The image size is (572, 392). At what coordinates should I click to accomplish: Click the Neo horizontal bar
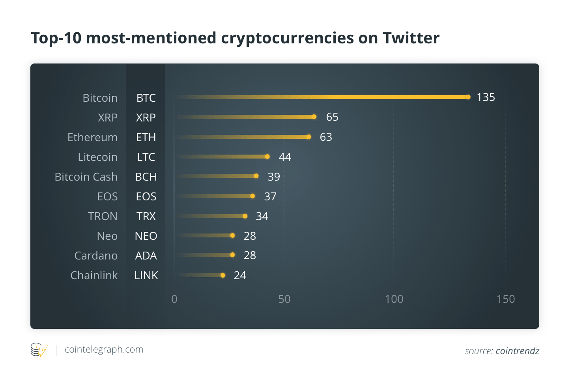click(x=205, y=235)
